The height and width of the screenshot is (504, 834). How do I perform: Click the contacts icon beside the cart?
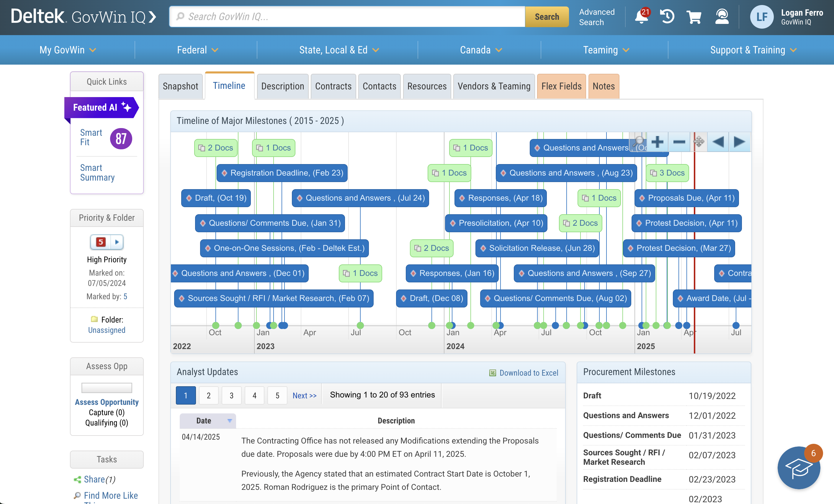coord(722,16)
